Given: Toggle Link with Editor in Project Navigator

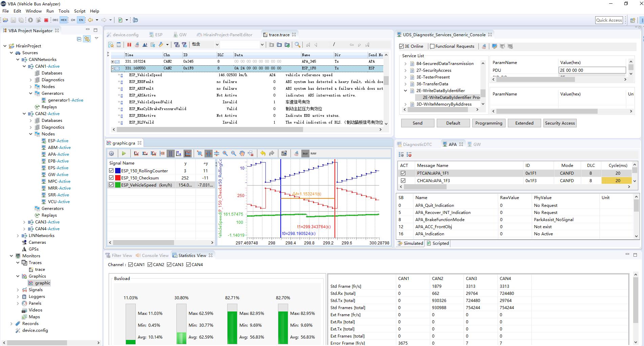Looking at the screenshot, I should tap(87, 39).
